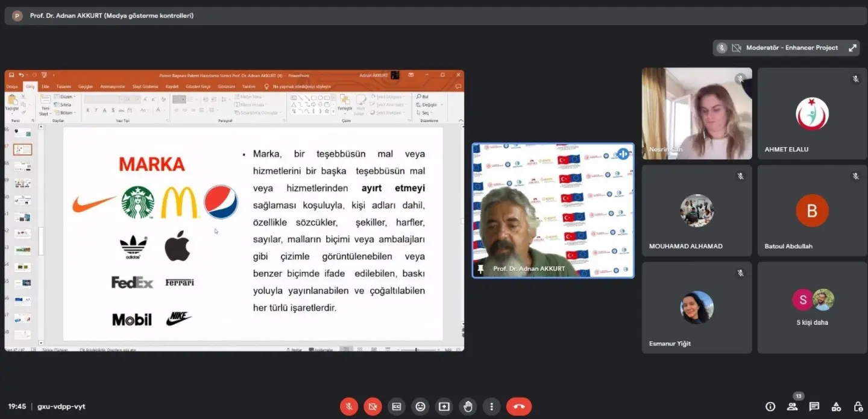Open the emoji reactions button

(x=420, y=406)
